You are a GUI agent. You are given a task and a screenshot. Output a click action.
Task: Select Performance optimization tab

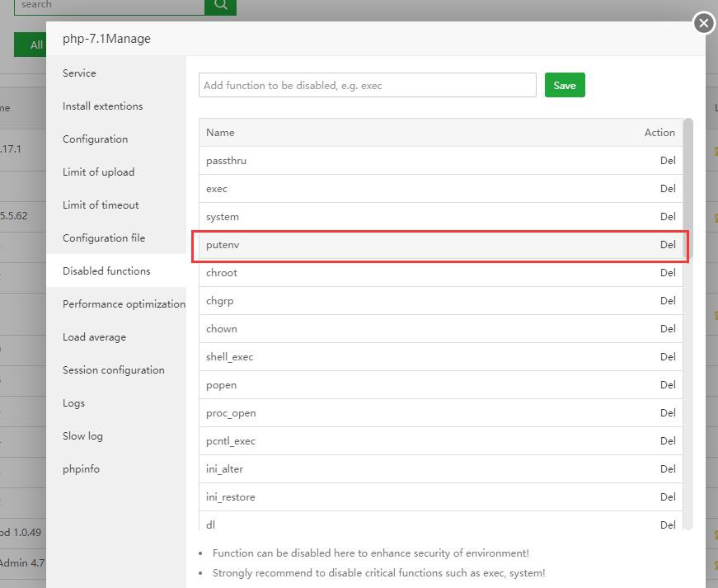pos(124,304)
